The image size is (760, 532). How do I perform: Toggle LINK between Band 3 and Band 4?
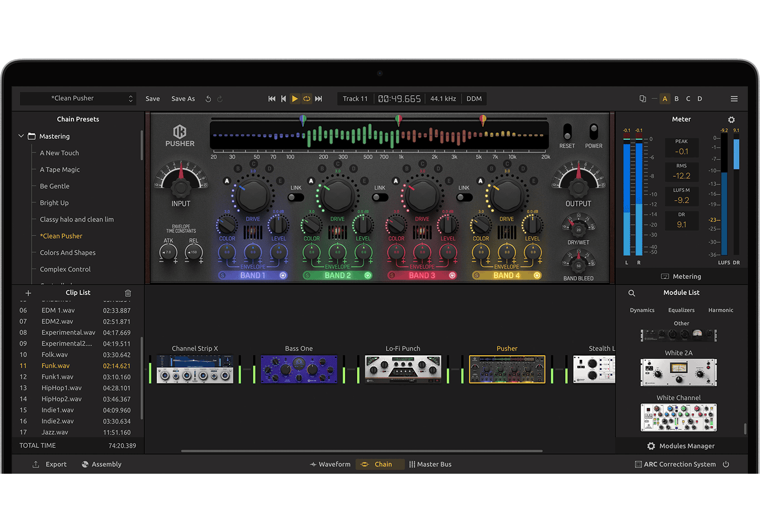tap(464, 197)
